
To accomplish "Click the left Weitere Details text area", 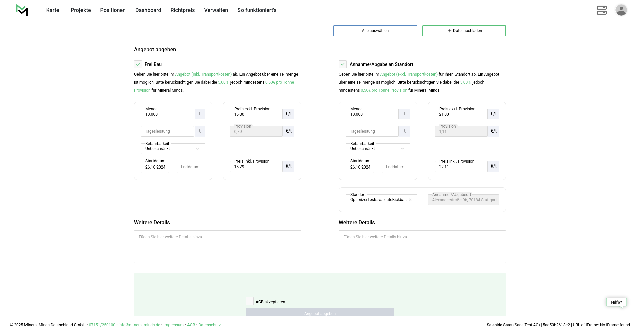I will coord(217,247).
